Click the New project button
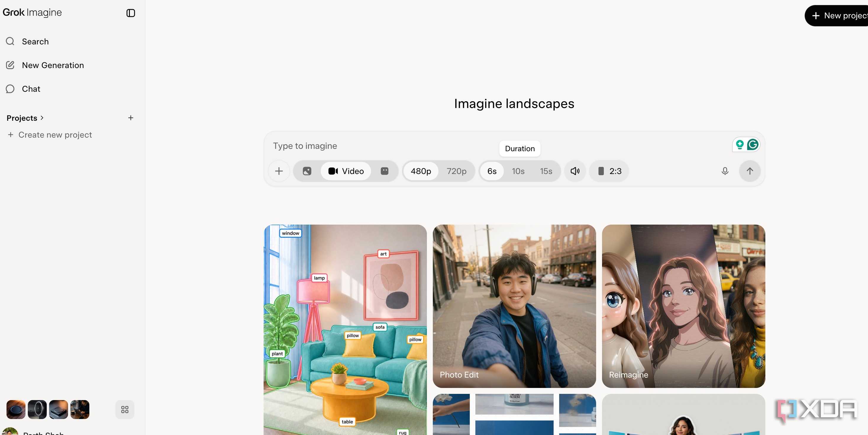Screen dimensions: 868x435 click(x=836, y=15)
